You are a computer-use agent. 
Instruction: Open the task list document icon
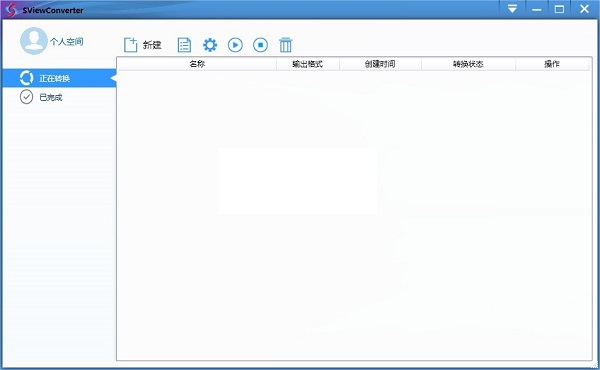click(x=184, y=45)
